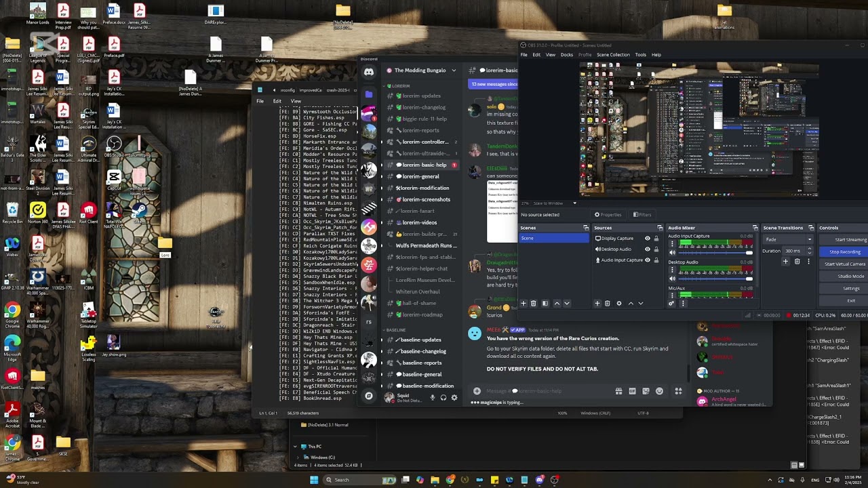
Task: Open transition properties three-dot menu
Action: tap(808, 262)
